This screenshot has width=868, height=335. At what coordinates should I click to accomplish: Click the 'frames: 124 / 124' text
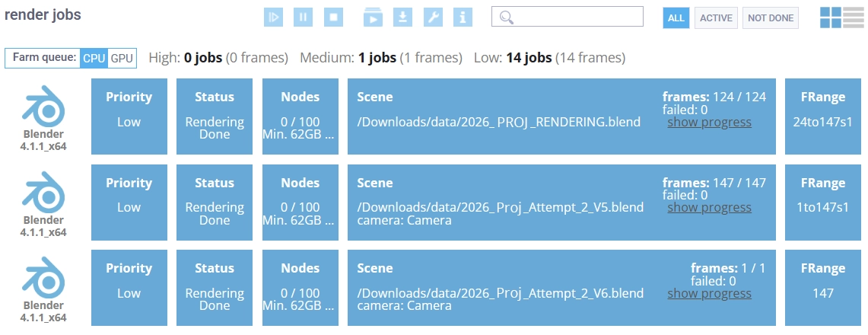(x=714, y=97)
